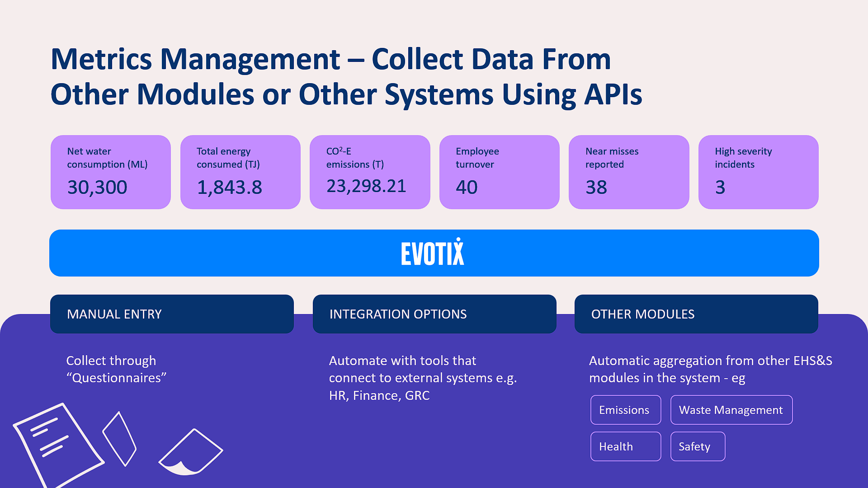Click the Evotix logo banner
868x488 pixels.
click(x=434, y=253)
